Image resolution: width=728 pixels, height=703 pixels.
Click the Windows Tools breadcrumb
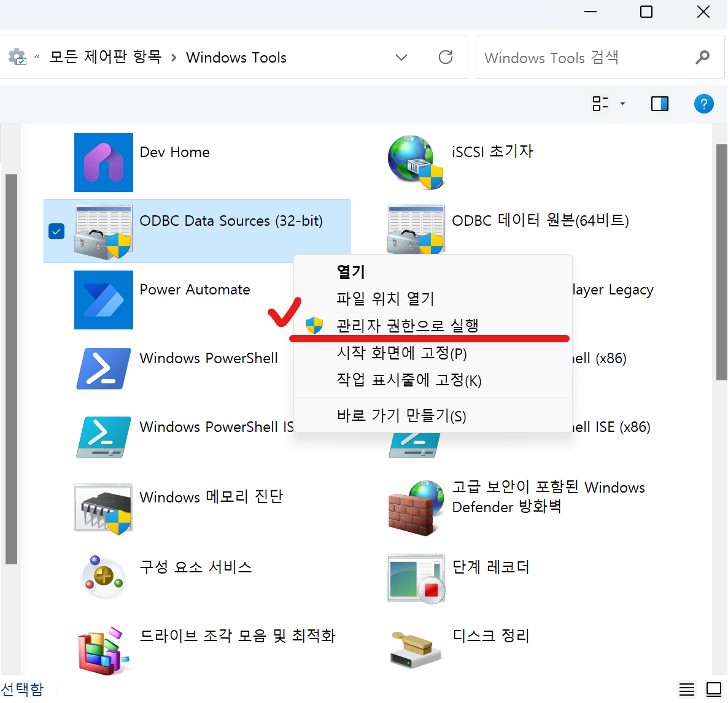[x=236, y=58]
